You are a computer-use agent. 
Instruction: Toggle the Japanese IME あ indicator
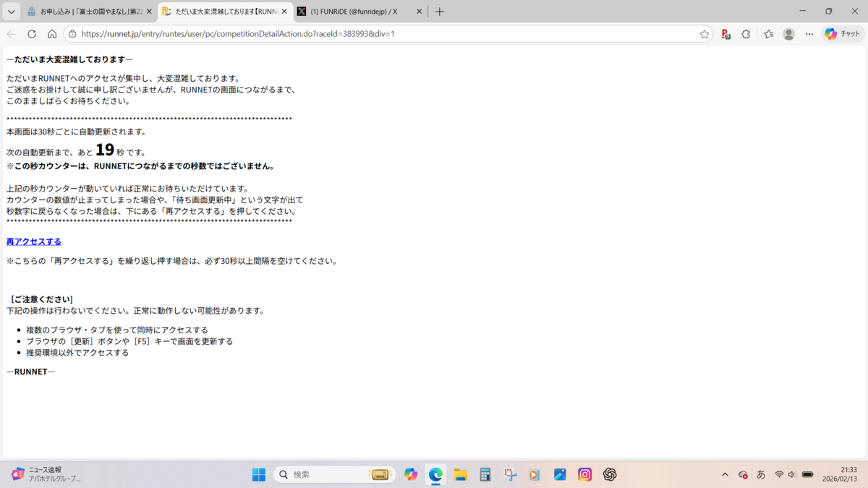click(x=761, y=474)
